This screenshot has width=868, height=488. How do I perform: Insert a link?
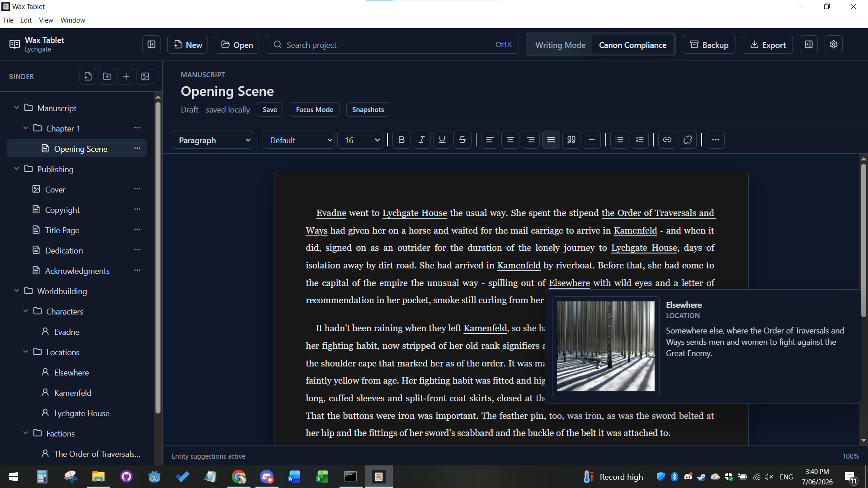tap(667, 140)
